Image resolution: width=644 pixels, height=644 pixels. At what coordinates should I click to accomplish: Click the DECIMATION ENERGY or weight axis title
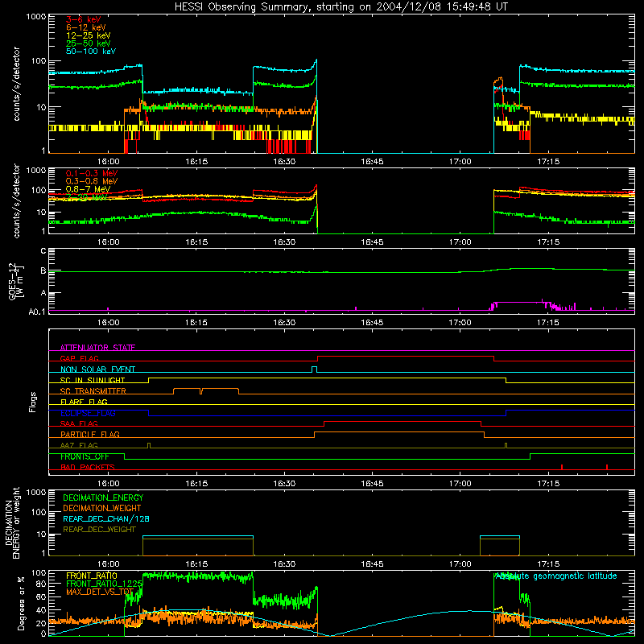click(x=12, y=522)
